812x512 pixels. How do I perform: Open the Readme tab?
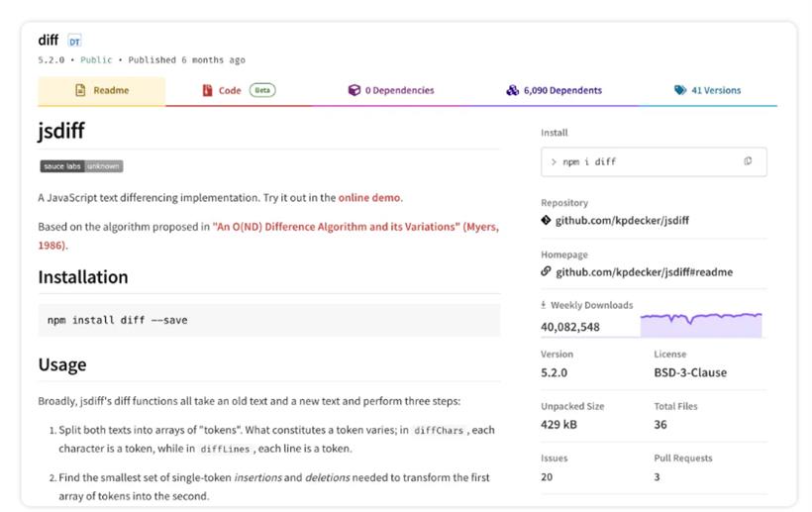tap(101, 90)
